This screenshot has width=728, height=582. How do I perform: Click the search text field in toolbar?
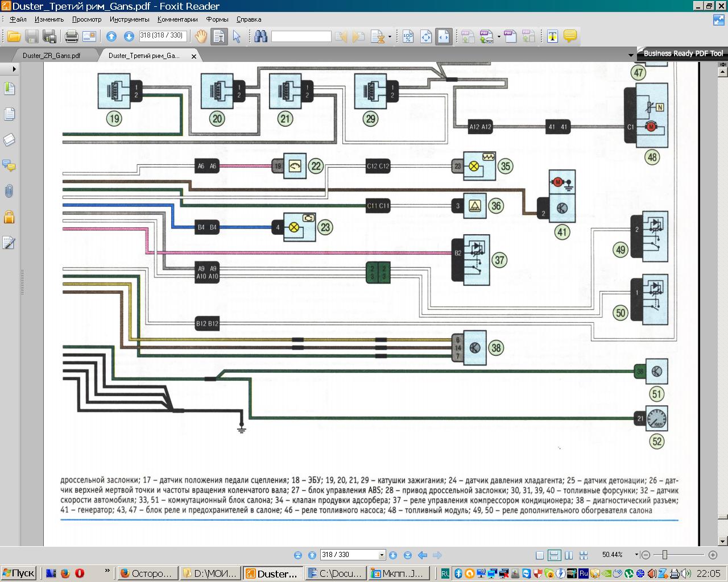(x=301, y=37)
